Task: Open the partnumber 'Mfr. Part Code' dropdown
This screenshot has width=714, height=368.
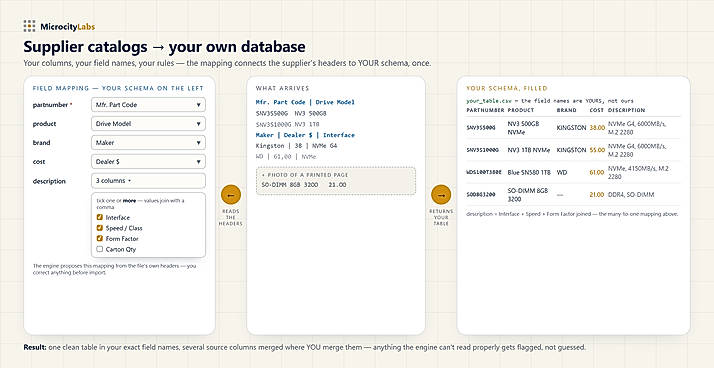Action: pos(148,105)
